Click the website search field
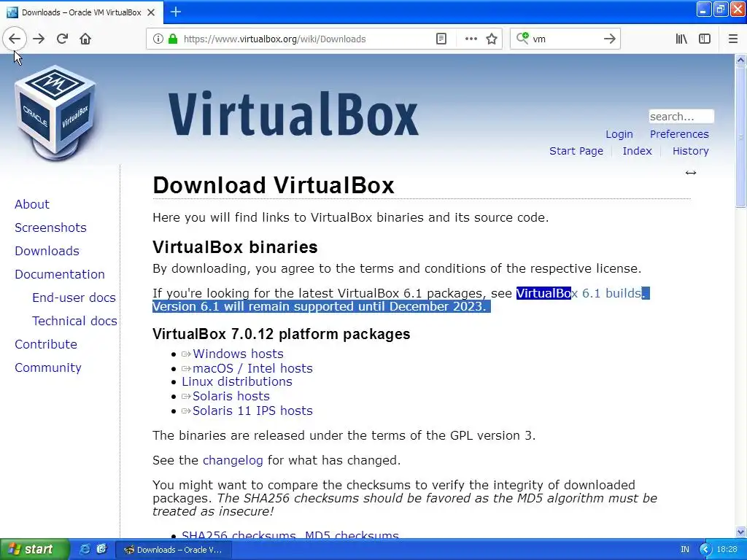 (681, 116)
